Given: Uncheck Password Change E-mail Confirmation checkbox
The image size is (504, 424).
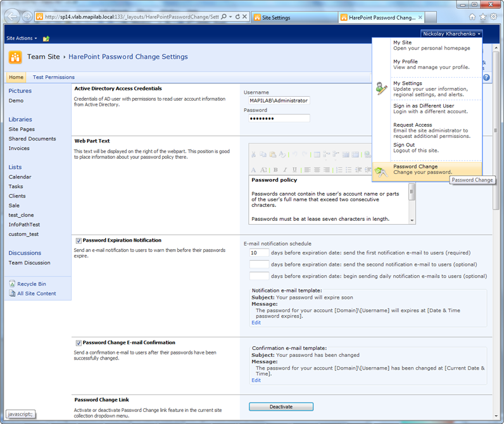Looking at the screenshot, I should 79,343.
